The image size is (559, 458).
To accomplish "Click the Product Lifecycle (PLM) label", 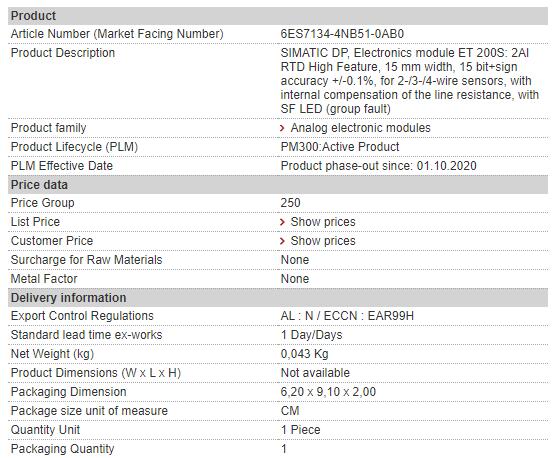I will 74,147.
